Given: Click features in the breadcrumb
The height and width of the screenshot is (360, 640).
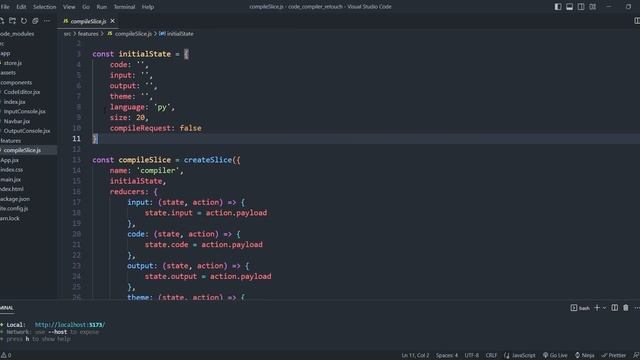Looking at the screenshot, I should [x=88, y=33].
